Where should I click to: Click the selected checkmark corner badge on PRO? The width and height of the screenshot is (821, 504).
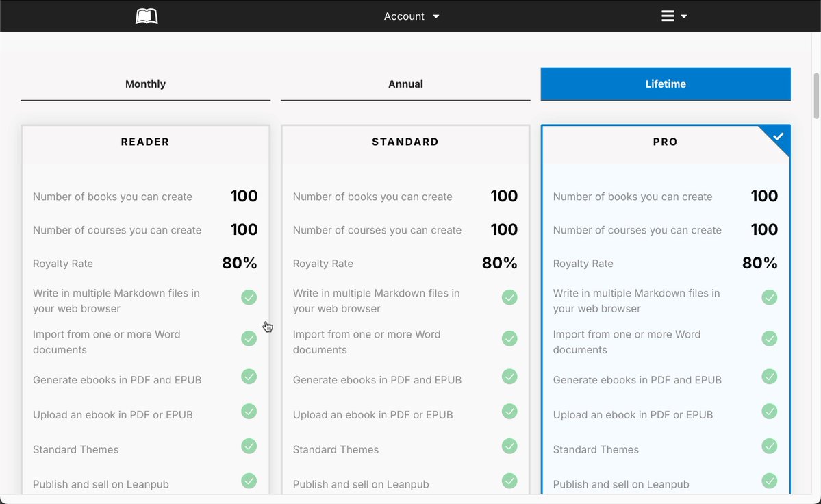pyautogui.click(x=778, y=136)
